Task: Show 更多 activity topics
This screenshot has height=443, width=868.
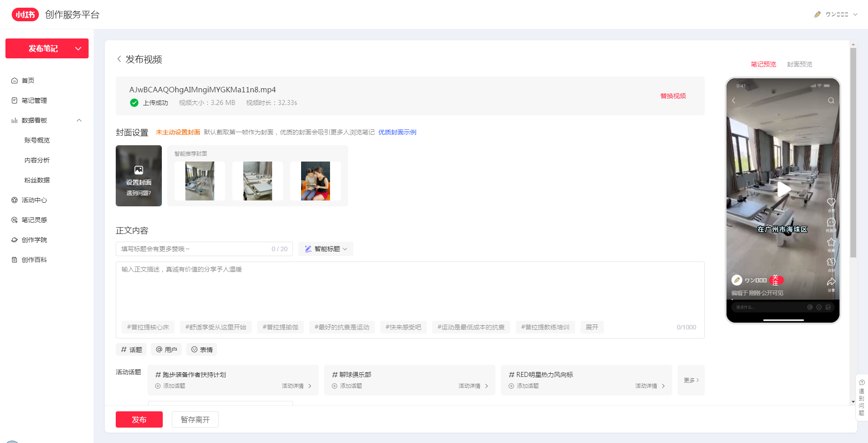Action: (691, 380)
